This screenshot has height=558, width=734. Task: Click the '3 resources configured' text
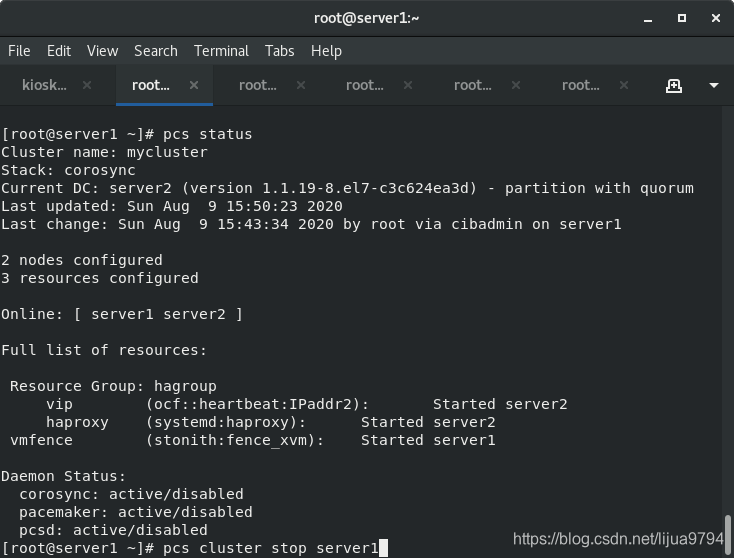pyautogui.click(x=100, y=278)
